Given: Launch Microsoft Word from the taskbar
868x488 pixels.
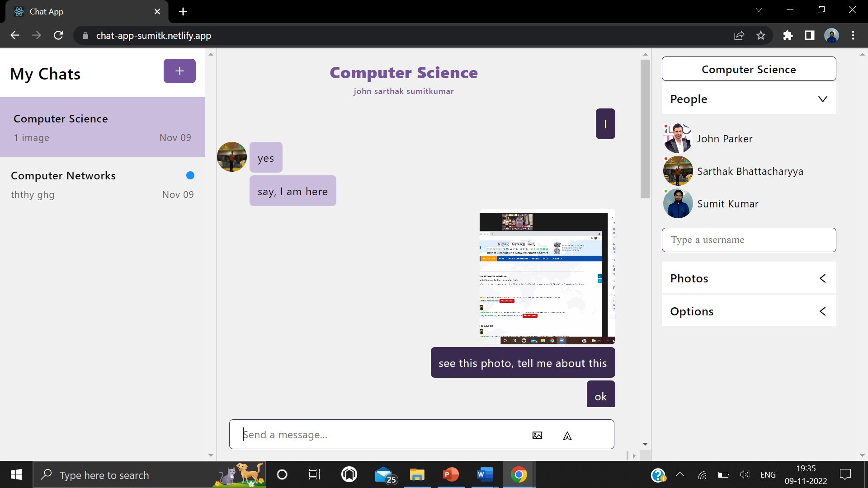Looking at the screenshot, I should point(484,474).
